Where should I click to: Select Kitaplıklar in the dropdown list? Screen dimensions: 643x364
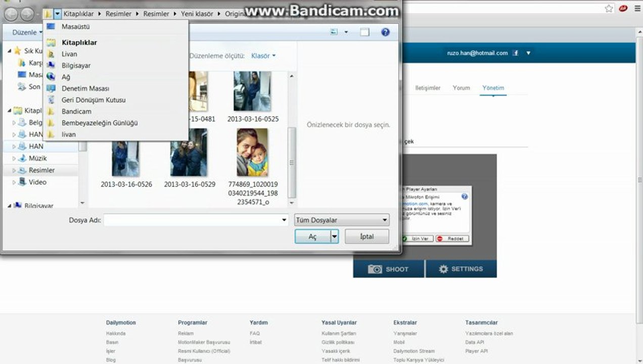click(x=79, y=42)
